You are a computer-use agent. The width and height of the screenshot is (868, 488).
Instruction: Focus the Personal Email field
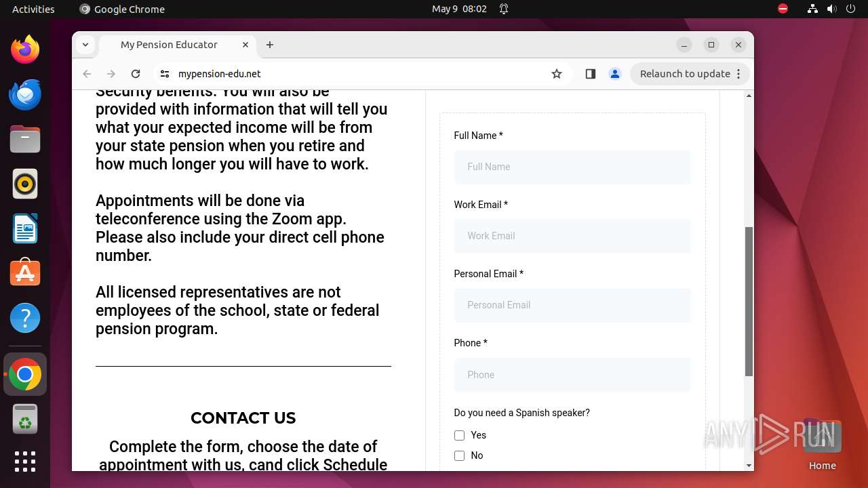tap(572, 305)
